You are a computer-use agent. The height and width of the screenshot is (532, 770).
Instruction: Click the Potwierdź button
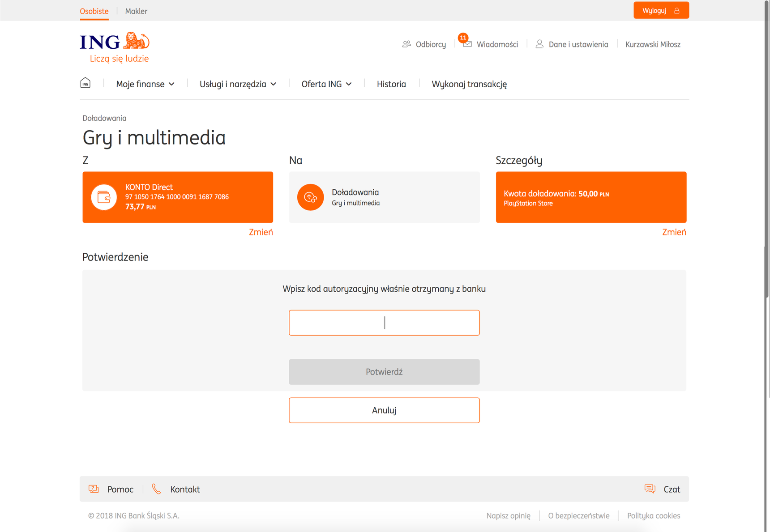coord(384,372)
